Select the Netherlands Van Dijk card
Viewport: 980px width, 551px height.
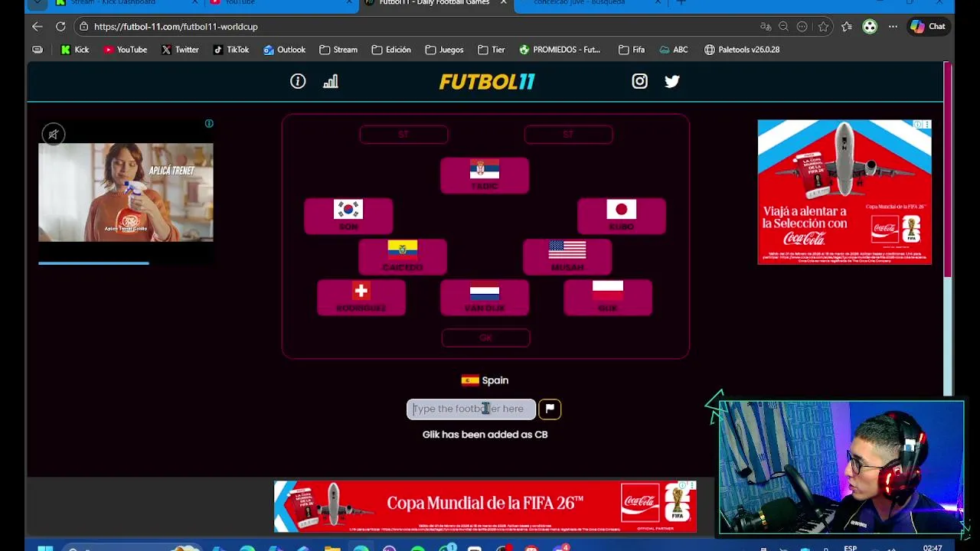tap(485, 297)
